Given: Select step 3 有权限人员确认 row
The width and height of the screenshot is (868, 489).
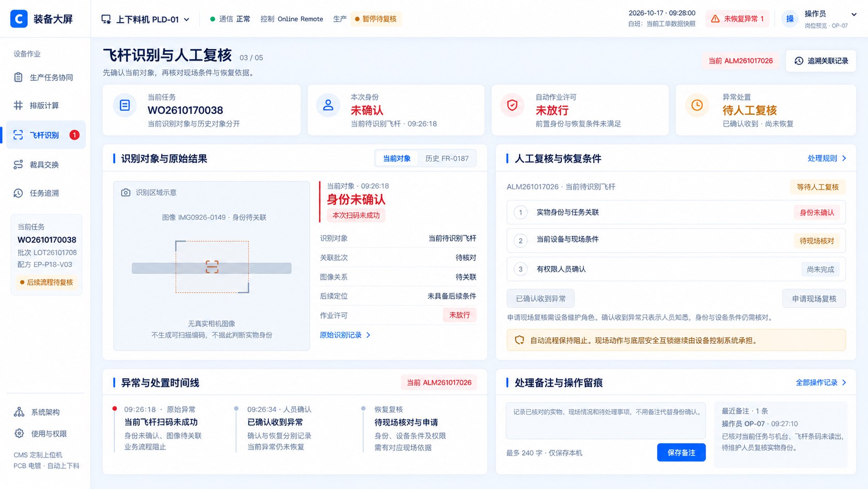Looking at the screenshot, I should coord(676,269).
